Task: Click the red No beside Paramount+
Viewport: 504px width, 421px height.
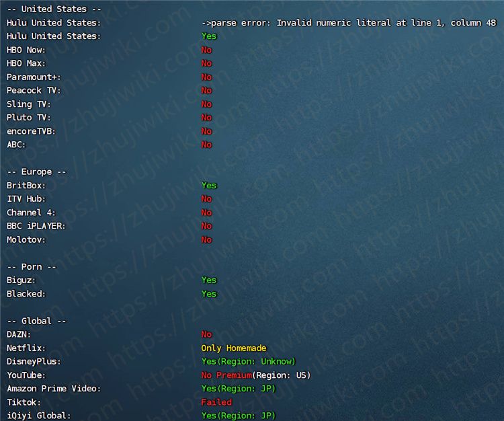Action: 207,77
